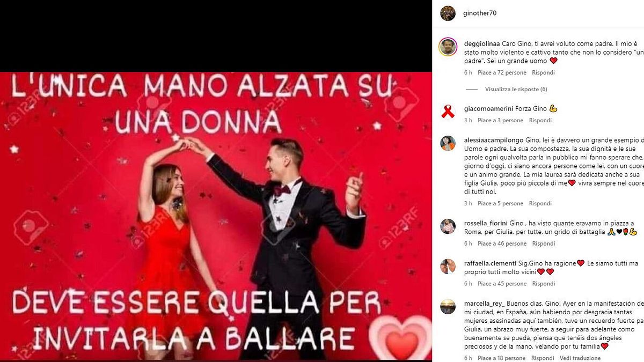Reply to marcella_rey_'s comment
Viewport: 644px width, 362px height.
[543, 358]
